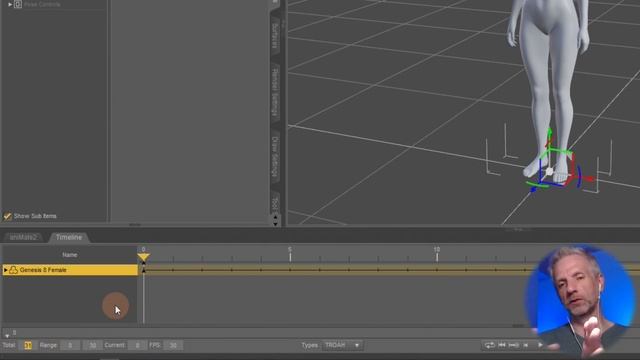Click the yellow playhead marker at frame 0
This screenshot has height=360, width=640.
(x=143, y=257)
